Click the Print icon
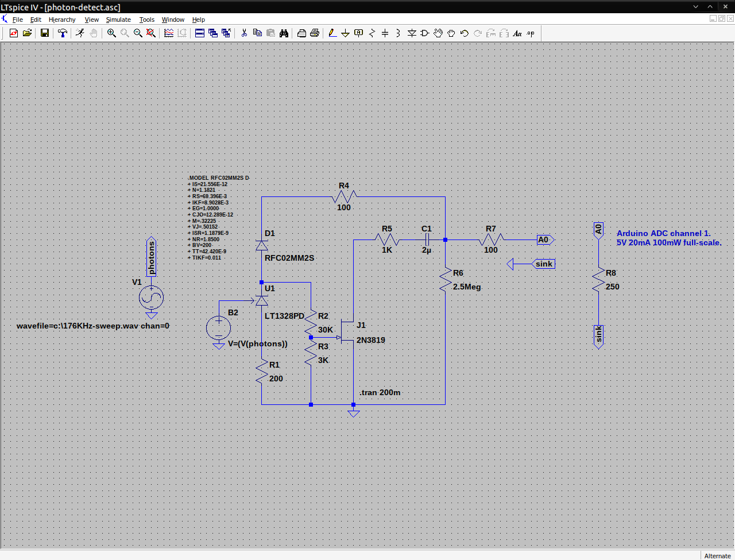This screenshot has height=560, width=735. tap(315, 33)
